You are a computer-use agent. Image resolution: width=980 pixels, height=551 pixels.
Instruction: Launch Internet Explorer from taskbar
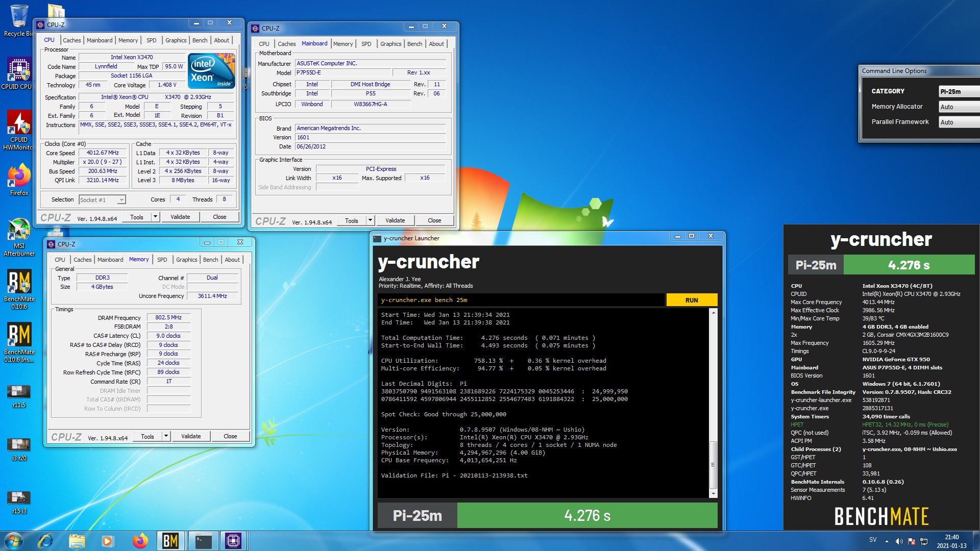[x=45, y=541]
